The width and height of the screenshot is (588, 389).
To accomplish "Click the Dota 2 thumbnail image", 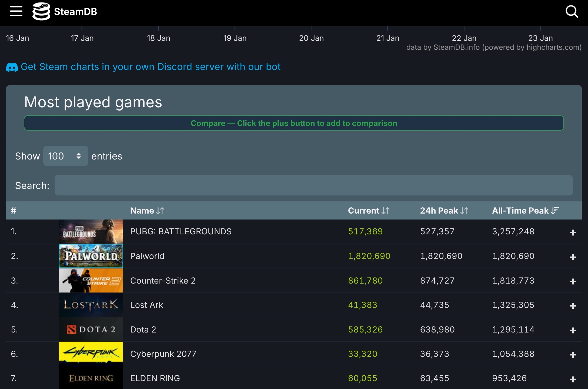I will 91,329.
